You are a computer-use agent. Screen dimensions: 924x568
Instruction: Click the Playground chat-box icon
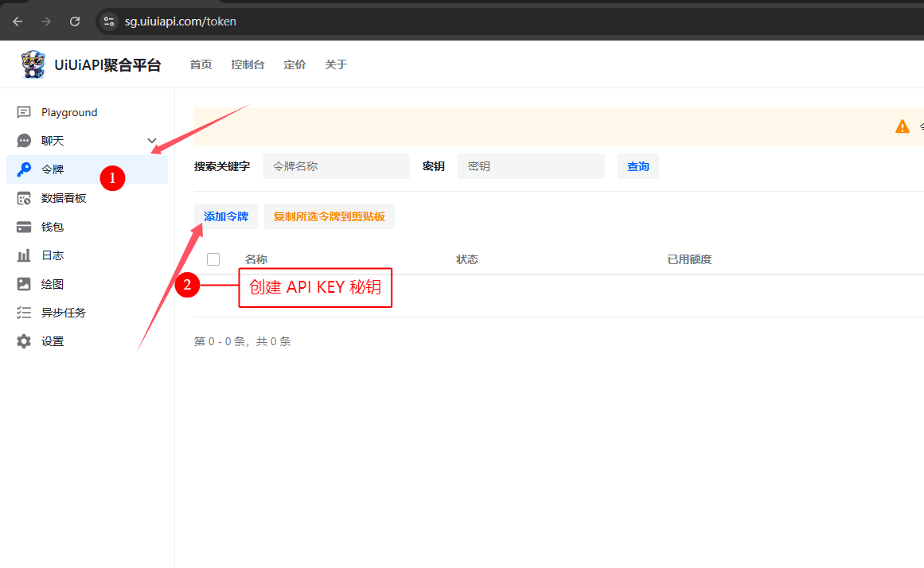[x=24, y=112]
